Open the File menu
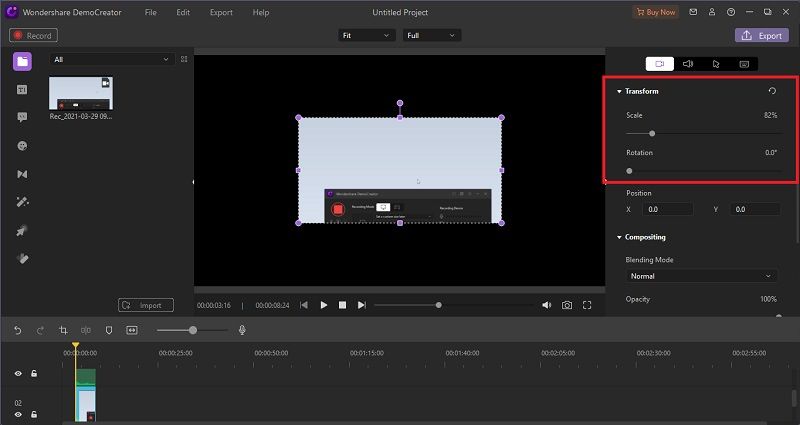This screenshot has width=800, height=425. [151, 12]
